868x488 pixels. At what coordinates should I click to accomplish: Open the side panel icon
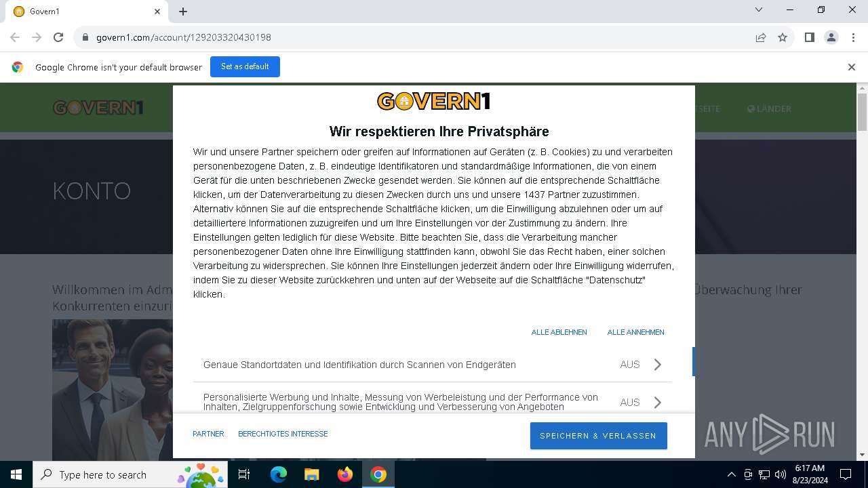(x=809, y=37)
